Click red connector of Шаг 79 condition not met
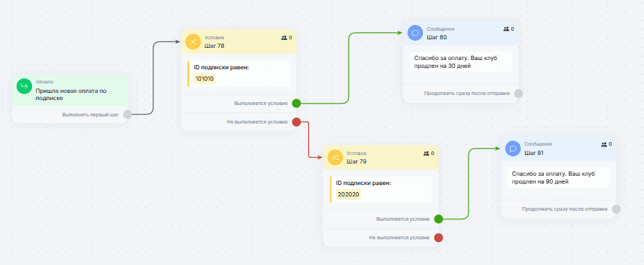The width and height of the screenshot is (644, 265). tap(438, 237)
